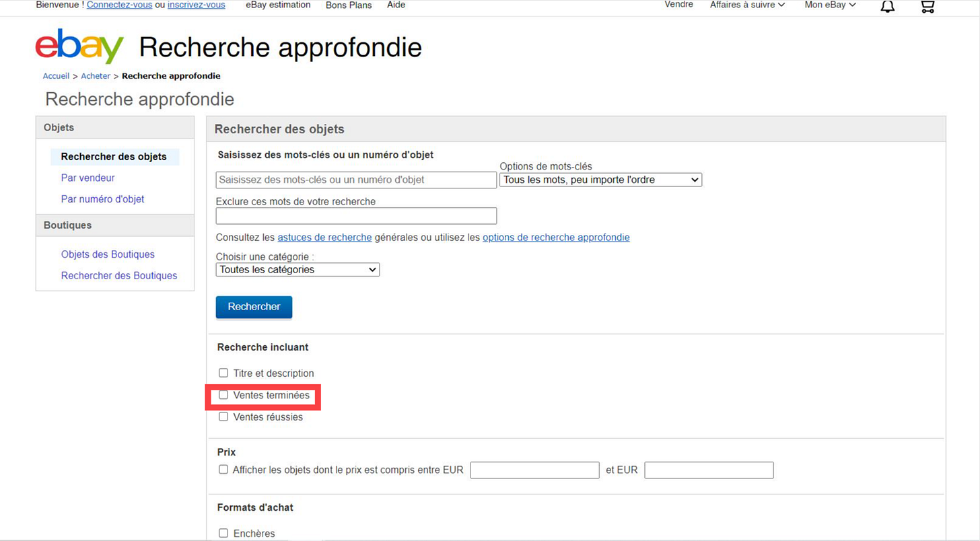
Task: Open the Toutes les catégories dropdown
Action: coord(297,269)
